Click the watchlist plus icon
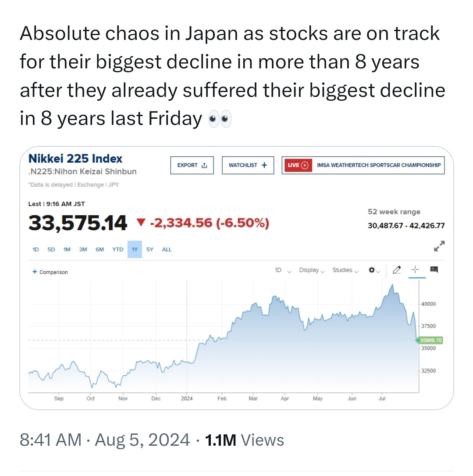Viewport: 473px width, 476px height. coord(264,165)
